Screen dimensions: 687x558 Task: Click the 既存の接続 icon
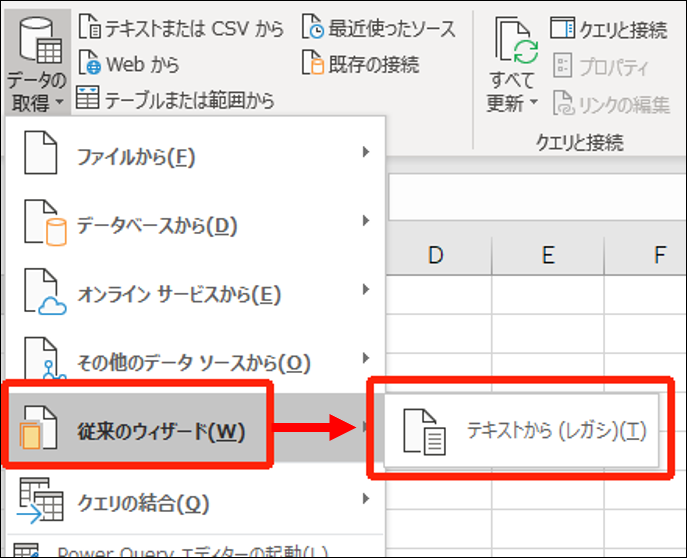point(313,62)
